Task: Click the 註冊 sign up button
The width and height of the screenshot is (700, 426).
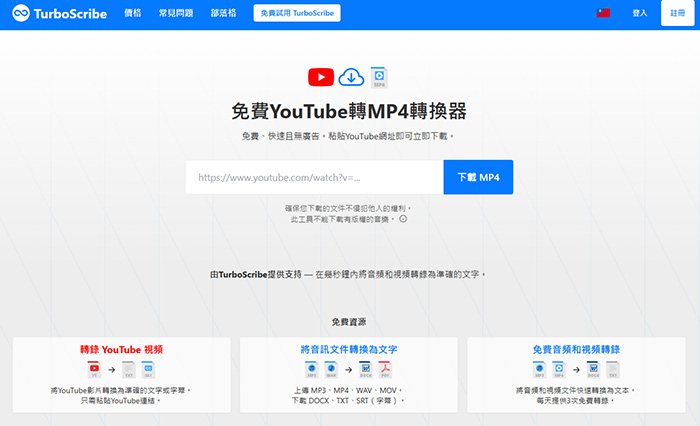Action: pyautogui.click(x=677, y=13)
